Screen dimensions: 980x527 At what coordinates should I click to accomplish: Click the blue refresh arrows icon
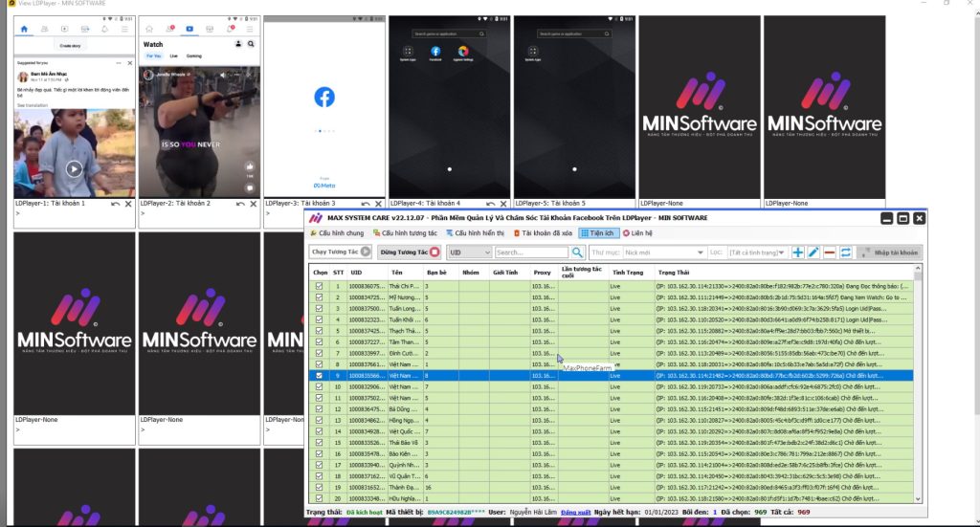[x=846, y=253]
